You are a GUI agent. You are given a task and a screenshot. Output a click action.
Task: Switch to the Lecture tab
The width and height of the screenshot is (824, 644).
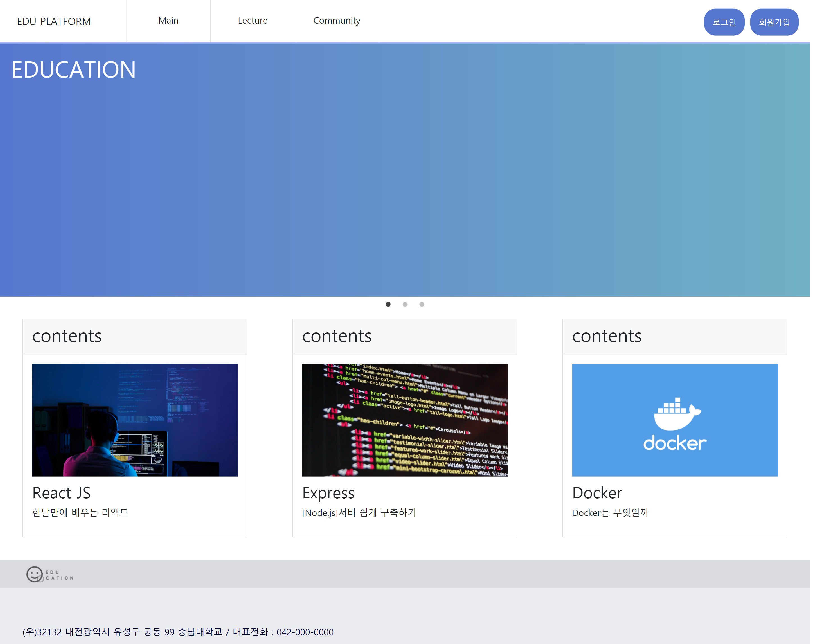coord(253,21)
